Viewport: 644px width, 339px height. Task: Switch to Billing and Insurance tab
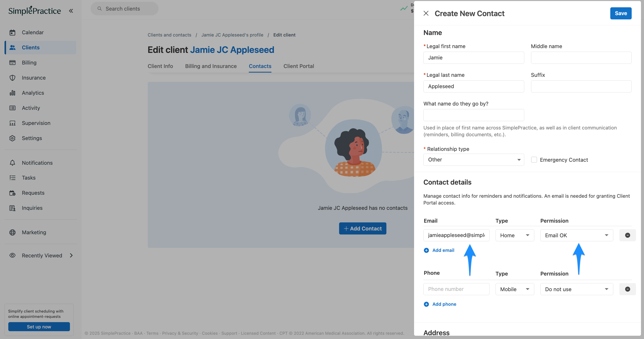[x=211, y=66]
